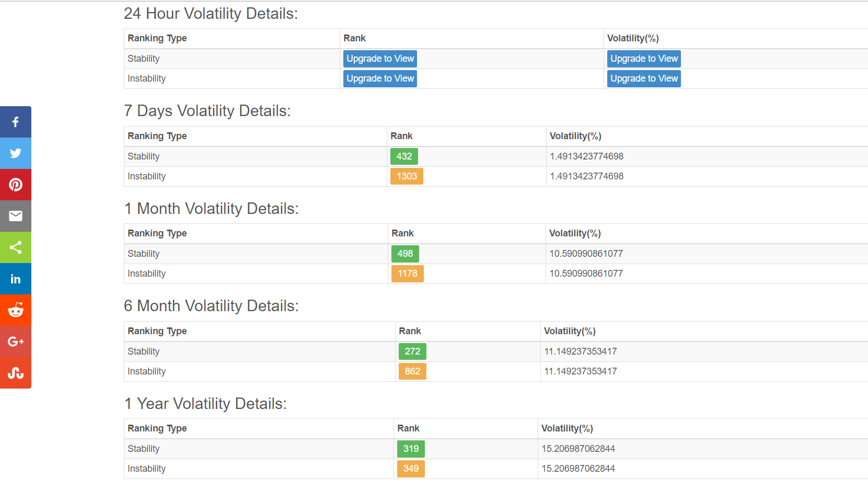Click 1 Month stability volatility value 10.590990861077
The image size is (868, 489).
(x=586, y=254)
